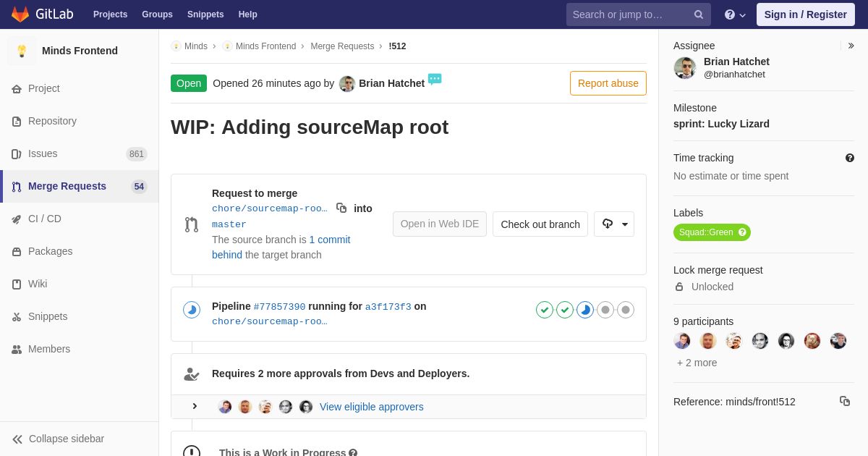The image size is (868, 456).
Task: Expand the eligible approvers list
Action: tap(195, 406)
